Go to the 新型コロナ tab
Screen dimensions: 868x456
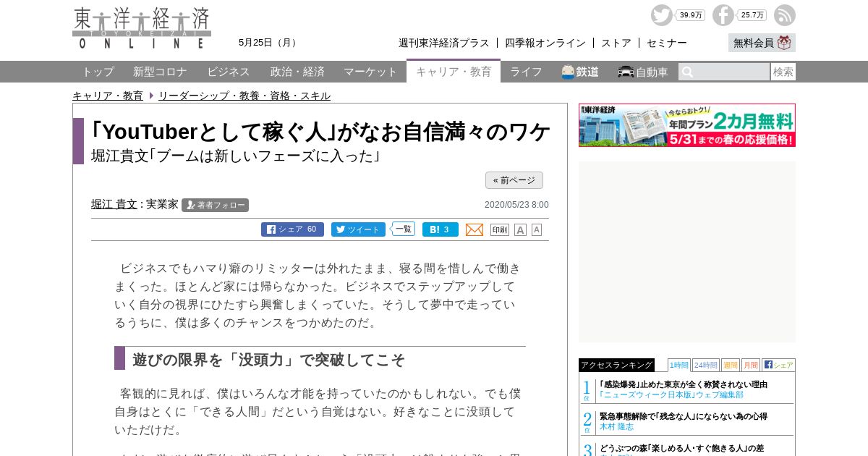(160, 72)
